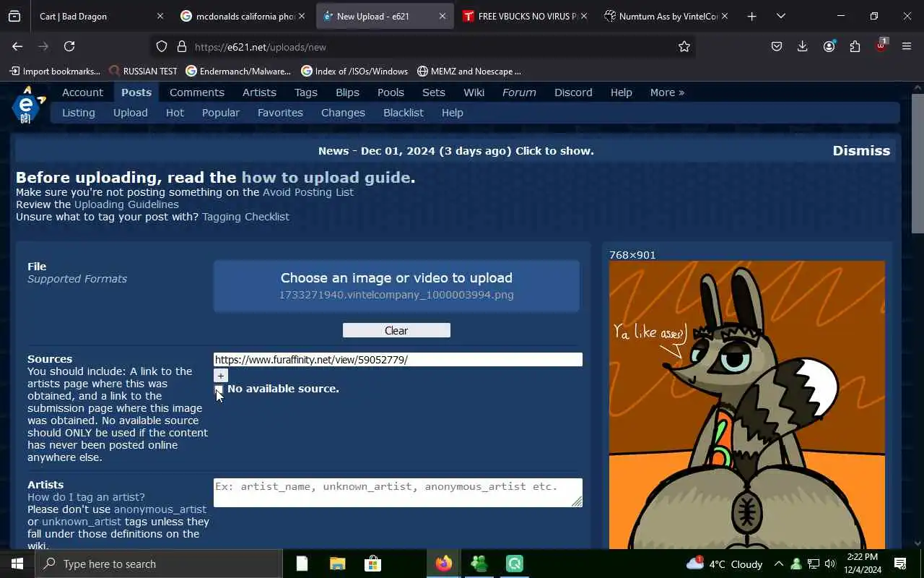Switch to the mcdonalds california tab
The image size is (924, 578).
pos(243,16)
